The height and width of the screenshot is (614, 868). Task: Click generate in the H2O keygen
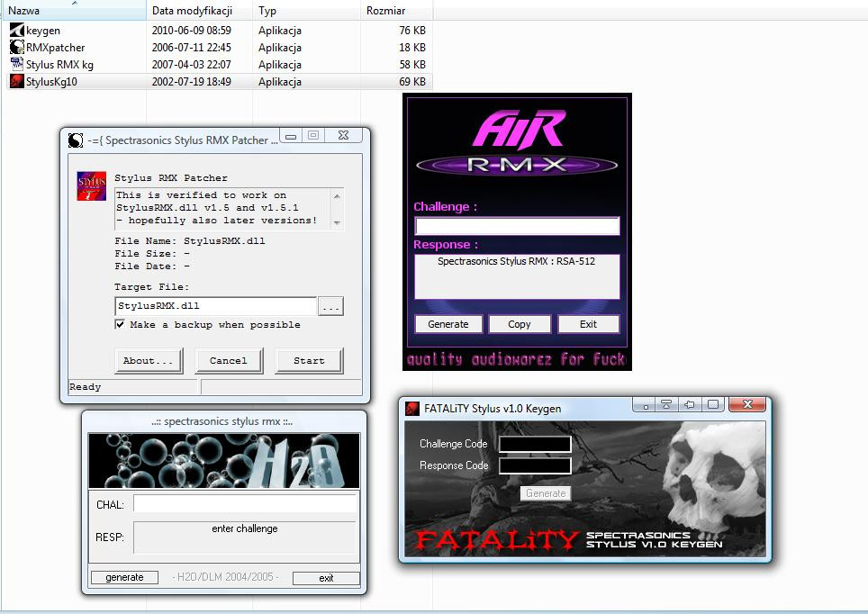click(x=124, y=577)
